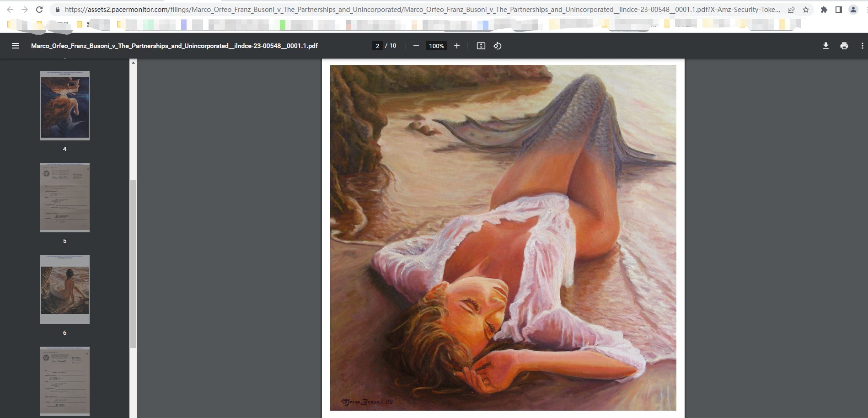This screenshot has height=418, width=868.
Task: Toggle the browser side panel
Action: [x=838, y=10]
